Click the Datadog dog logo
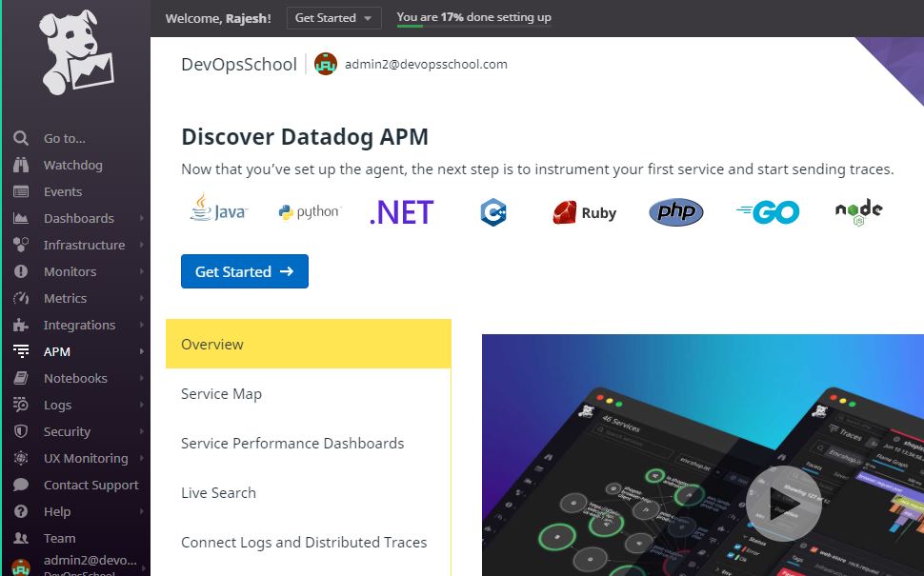The width and height of the screenshot is (924, 576). (75, 52)
